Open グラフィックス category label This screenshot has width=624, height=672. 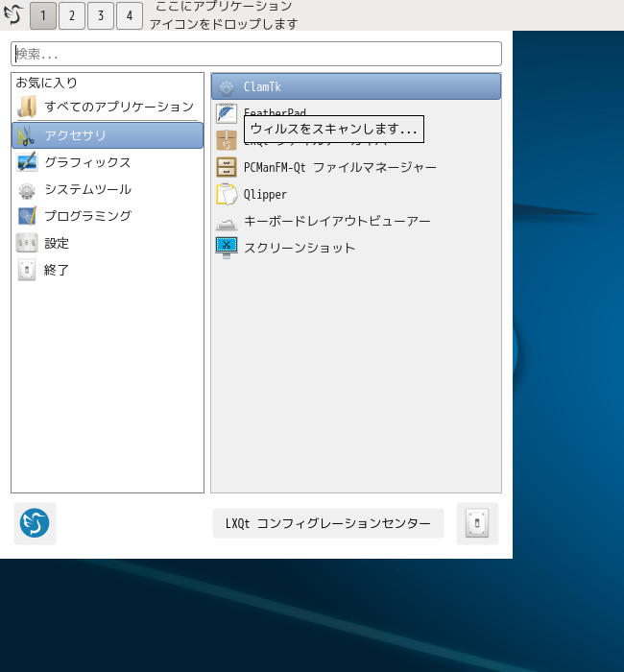(x=87, y=162)
